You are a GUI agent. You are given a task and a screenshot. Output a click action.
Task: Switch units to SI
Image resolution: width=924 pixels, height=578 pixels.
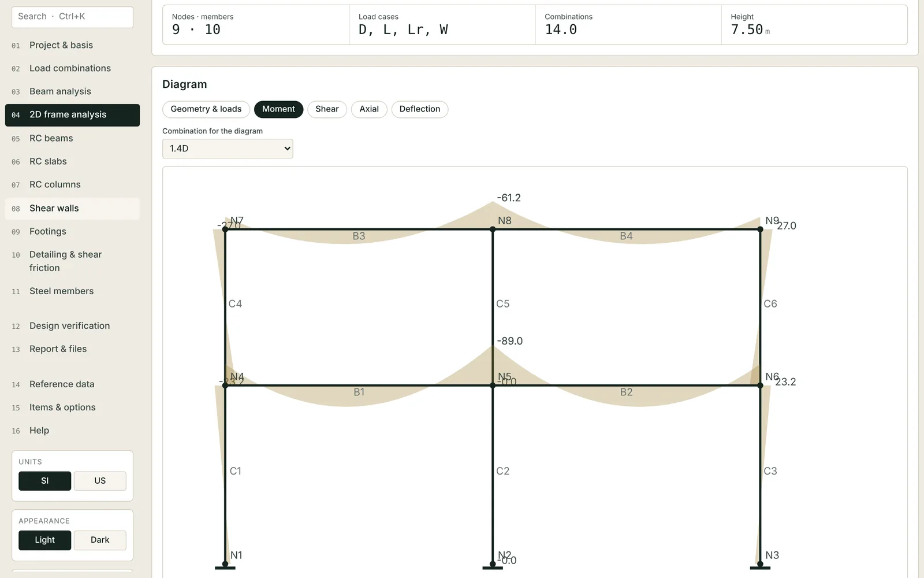(44, 481)
